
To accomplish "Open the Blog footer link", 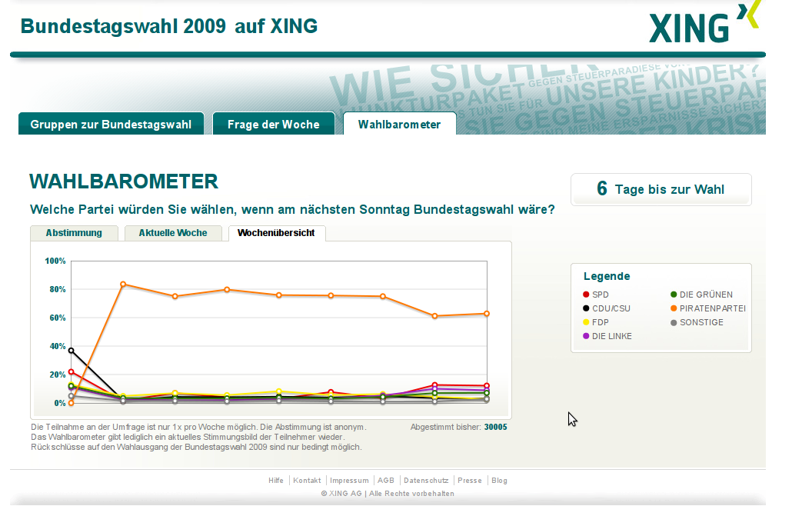I will click(499, 481).
